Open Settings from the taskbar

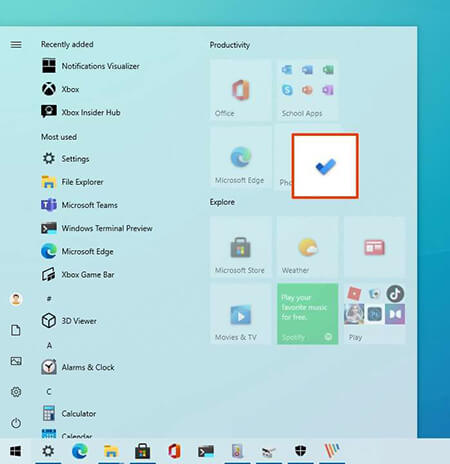(48, 451)
